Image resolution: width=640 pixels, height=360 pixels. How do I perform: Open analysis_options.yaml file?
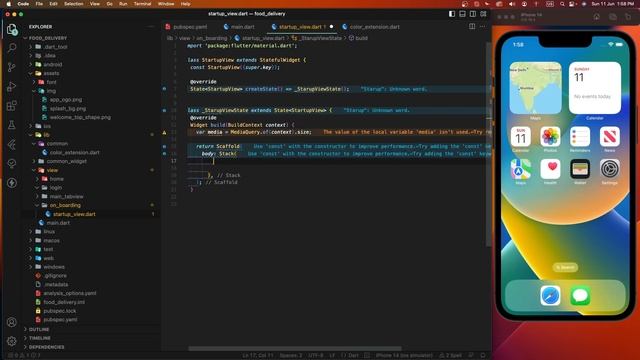coord(69,293)
